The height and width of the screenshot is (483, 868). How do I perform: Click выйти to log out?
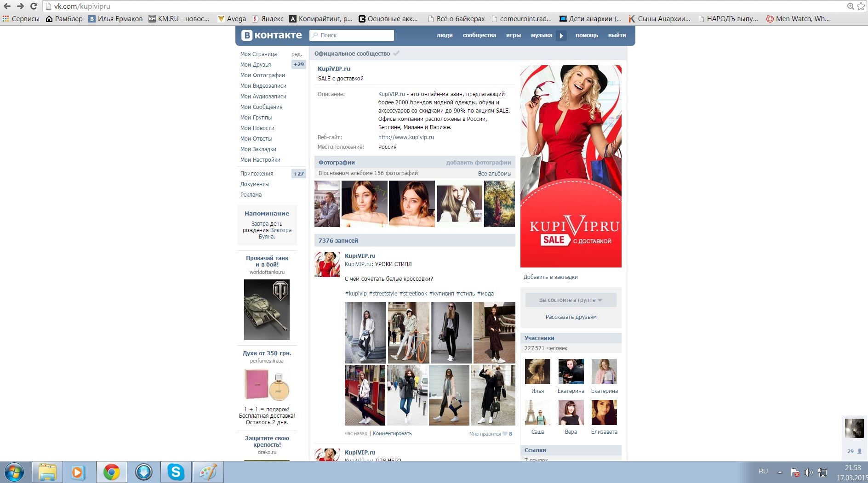[x=617, y=35]
